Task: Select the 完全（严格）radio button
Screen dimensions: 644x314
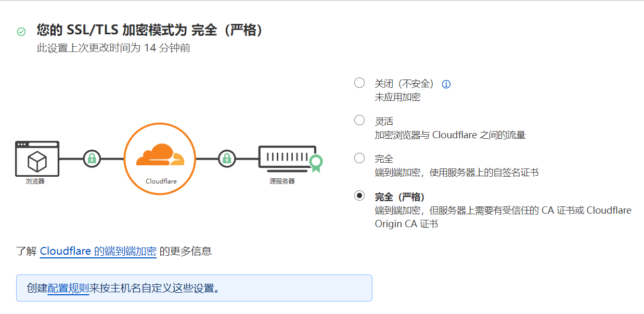Action: (x=359, y=196)
